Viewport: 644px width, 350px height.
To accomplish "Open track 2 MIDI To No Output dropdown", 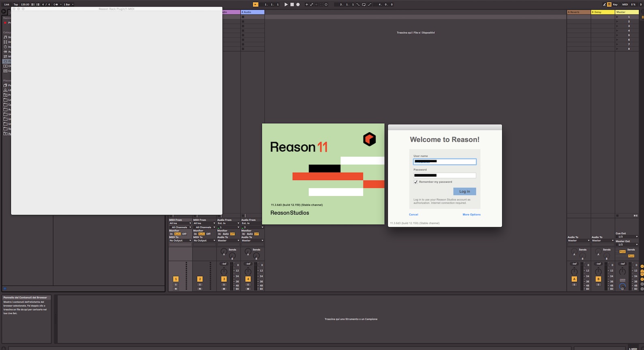I will click(x=204, y=240).
